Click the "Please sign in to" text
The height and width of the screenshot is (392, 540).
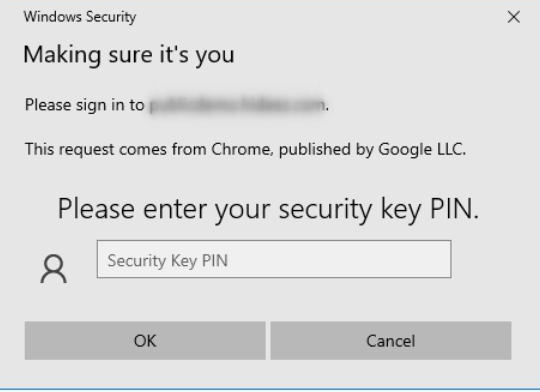coord(84,105)
